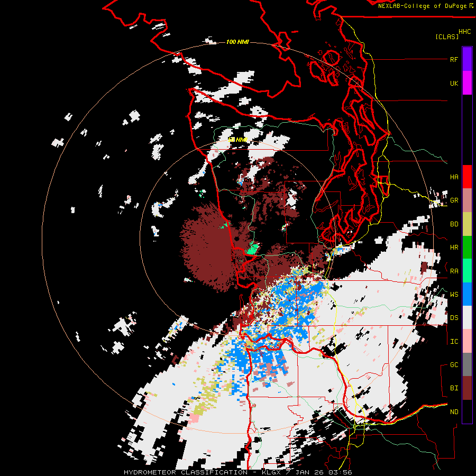The width and height of the screenshot is (476, 476).
Task: Click the purple RF color swatch in legend
Action: pos(467,59)
